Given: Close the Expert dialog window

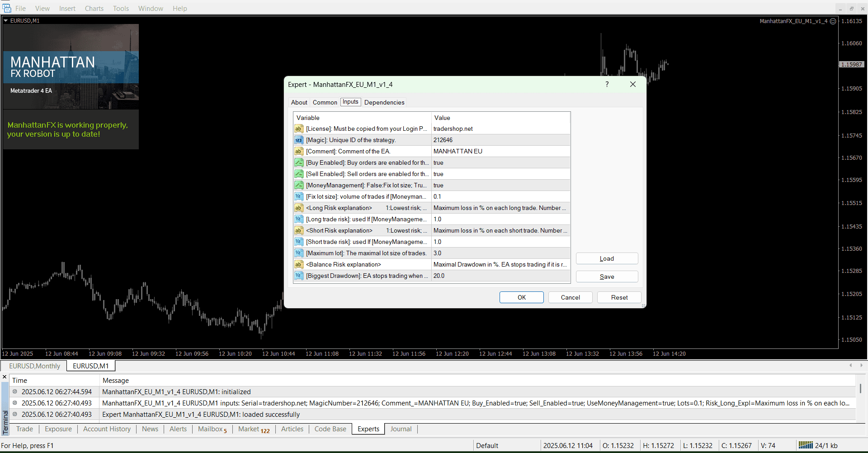Looking at the screenshot, I should click(x=633, y=84).
